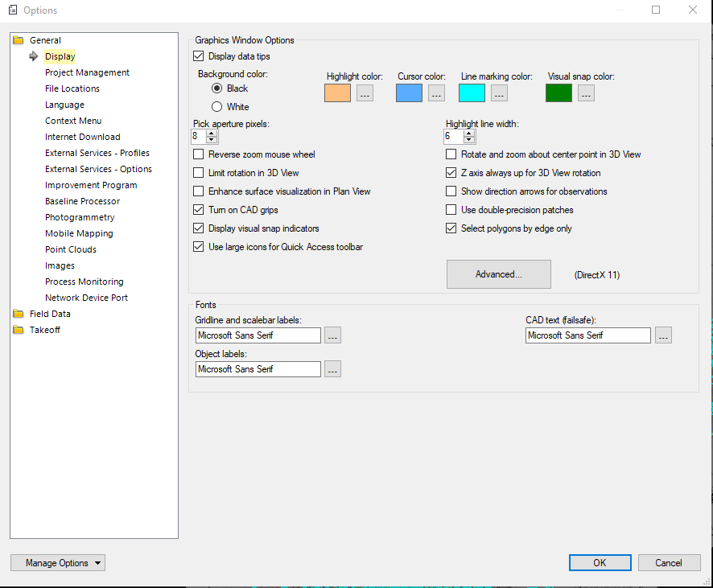Open Process Monitoring settings
This screenshot has width=713, height=588.
84,282
